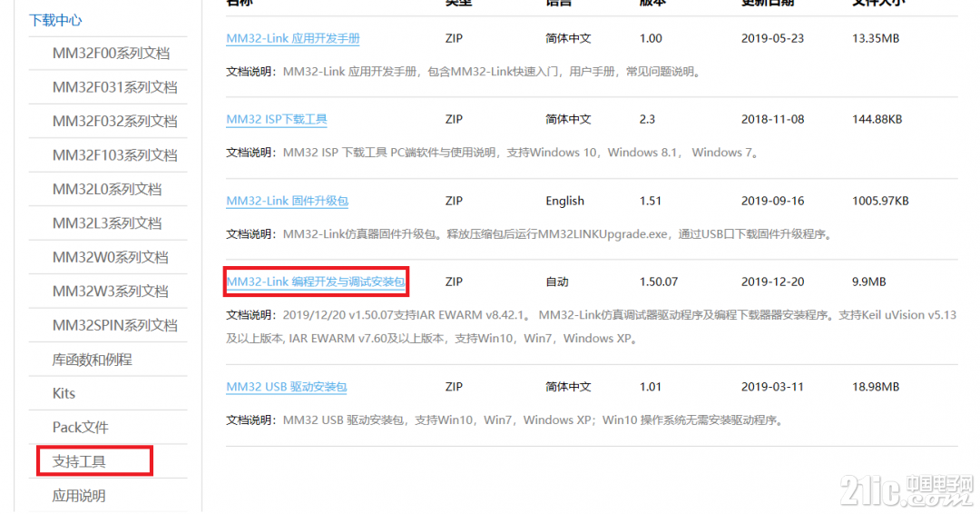
Task: Click English language cell
Action: (564, 201)
